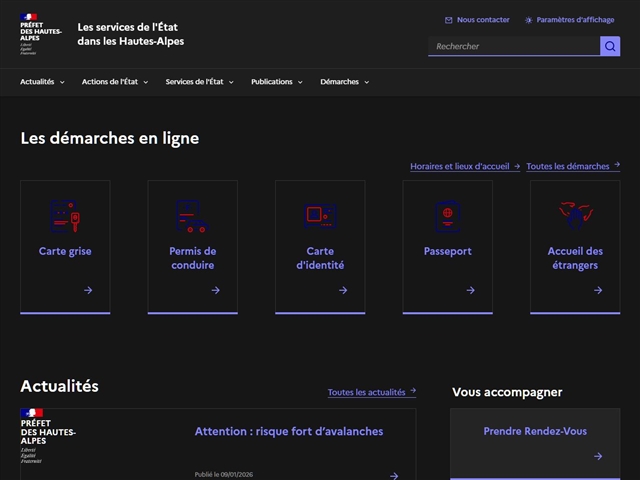
Task: Focus the Rechercher search field
Action: pyautogui.click(x=513, y=46)
